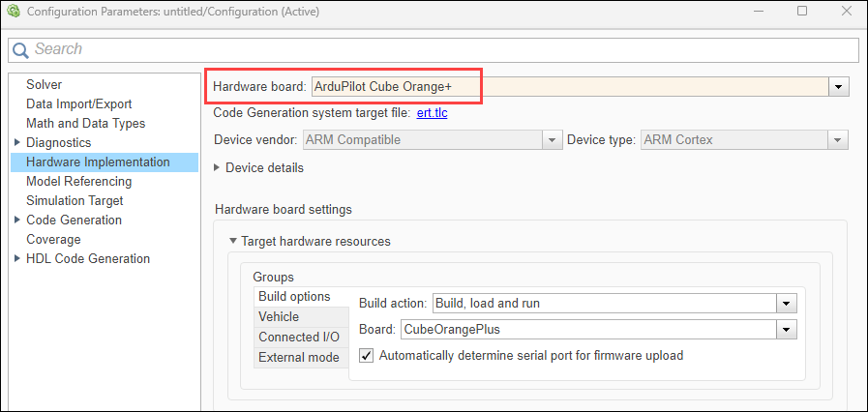
Task: Open the Coverage settings pane
Action: pos(53,240)
